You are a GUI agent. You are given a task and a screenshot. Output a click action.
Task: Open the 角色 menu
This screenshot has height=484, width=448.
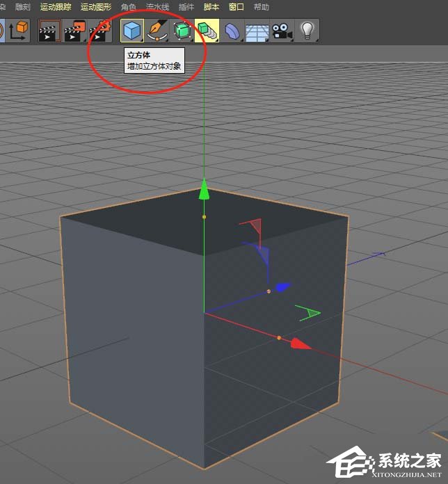[x=129, y=7]
